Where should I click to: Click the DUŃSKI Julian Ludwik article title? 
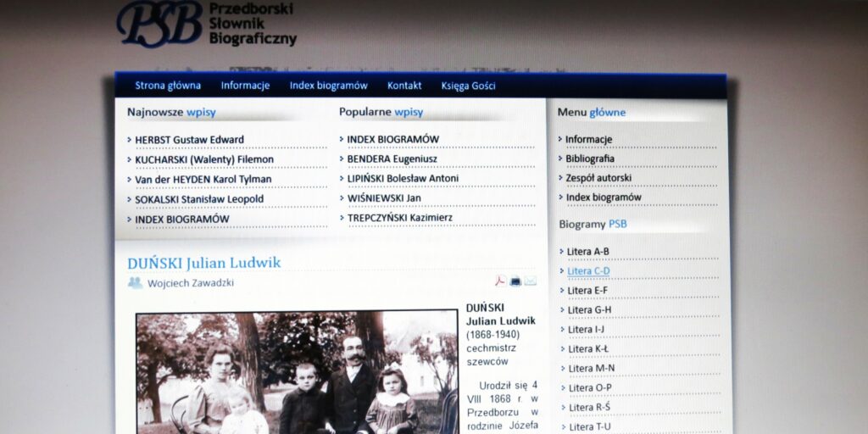click(203, 263)
